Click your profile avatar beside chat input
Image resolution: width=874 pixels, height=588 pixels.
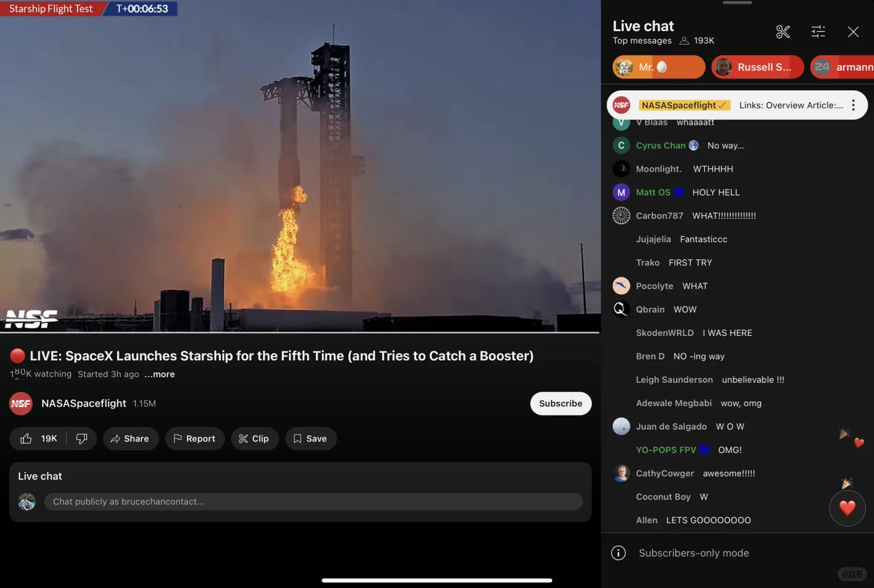tap(27, 501)
